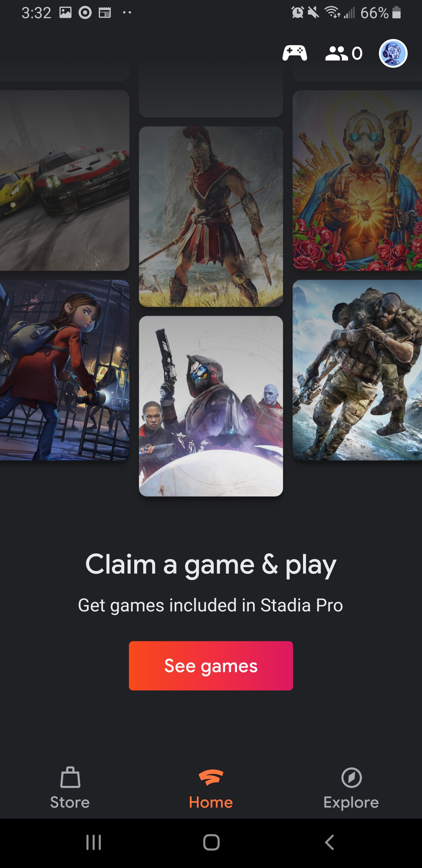
Task: Tap the Explore compass icon
Action: [351, 778]
